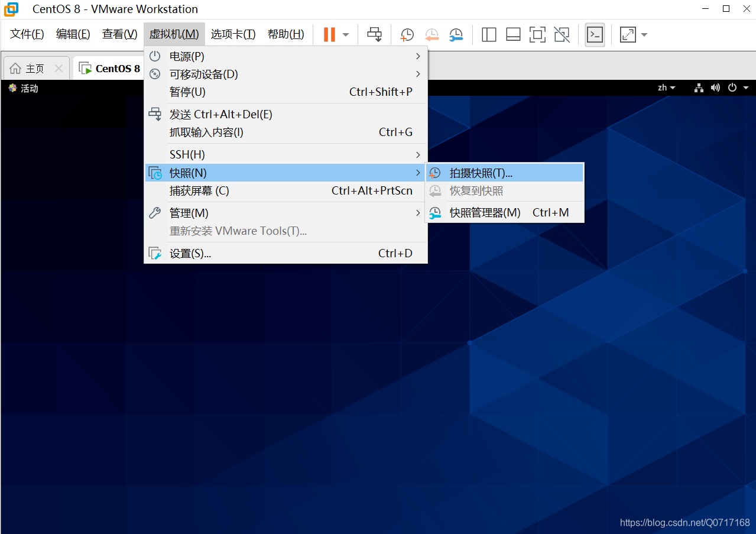This screenshot has height=534, width=756.
Task: Open the 选项卡(T) menu
Action: pos(233,34)
